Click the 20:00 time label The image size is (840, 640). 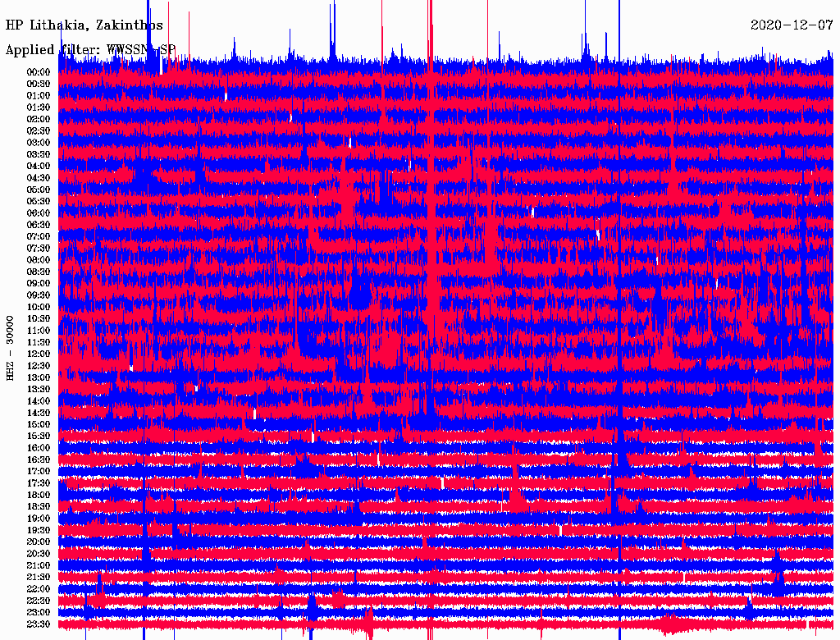point(39,542)
